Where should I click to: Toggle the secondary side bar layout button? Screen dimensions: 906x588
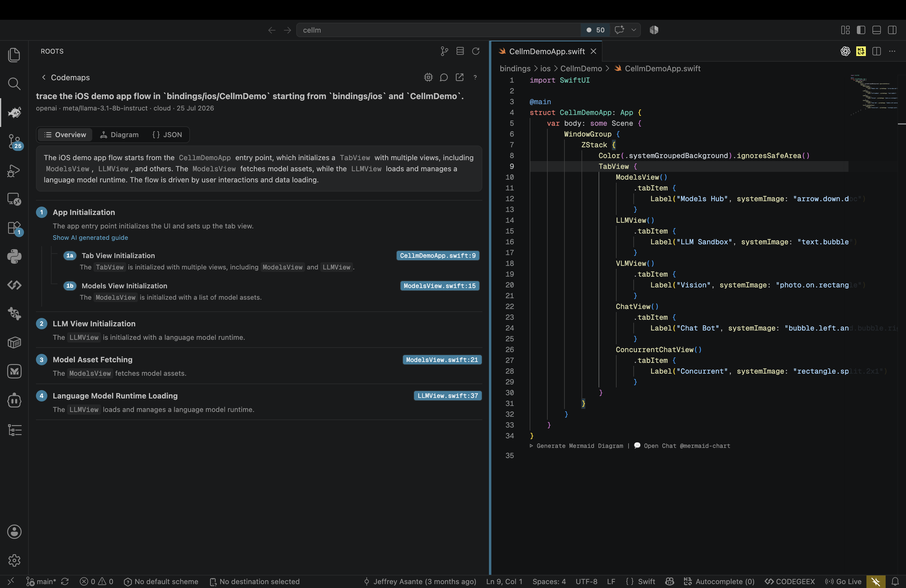(892, 30)
